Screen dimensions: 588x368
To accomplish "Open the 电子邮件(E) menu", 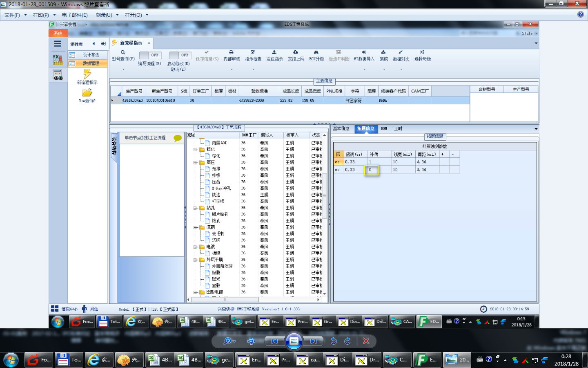I will [75, 15].
